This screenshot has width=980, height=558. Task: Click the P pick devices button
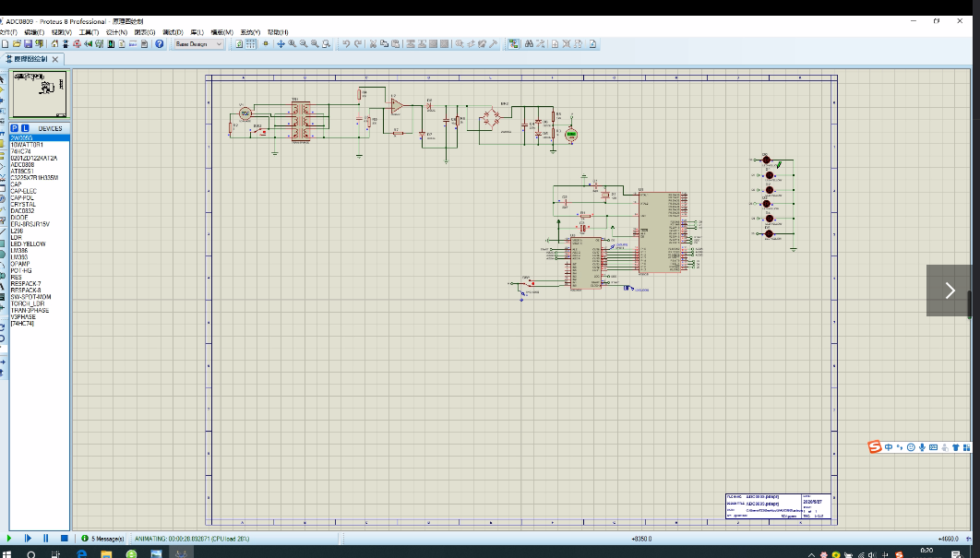point(15,128)
